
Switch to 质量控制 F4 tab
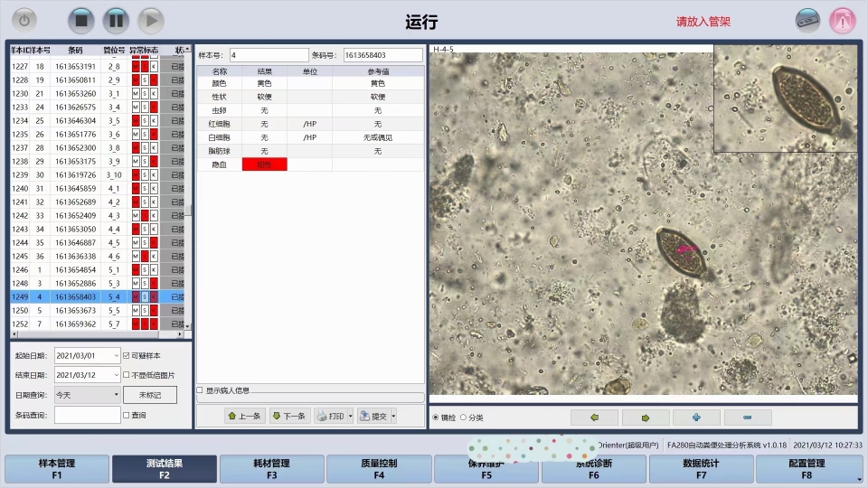pos(379,469)
